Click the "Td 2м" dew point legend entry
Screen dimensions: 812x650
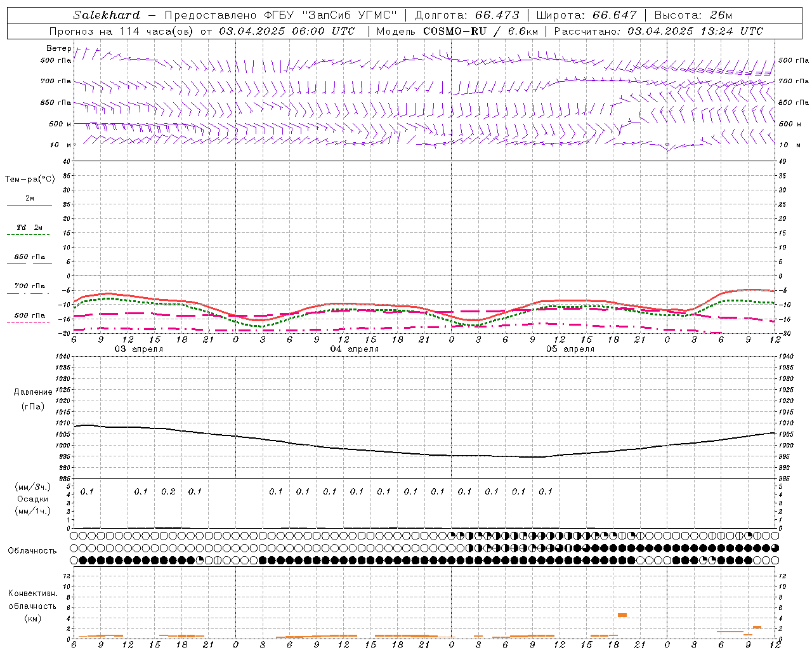point(30,227)
